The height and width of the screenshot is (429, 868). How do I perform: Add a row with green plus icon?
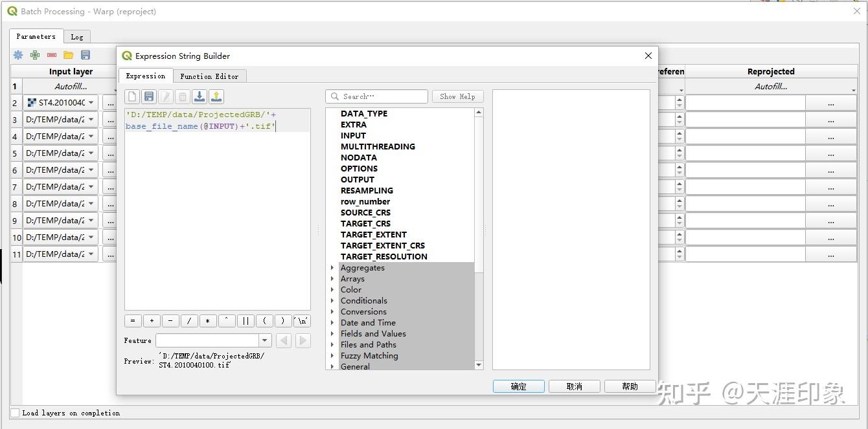[35, 55]
